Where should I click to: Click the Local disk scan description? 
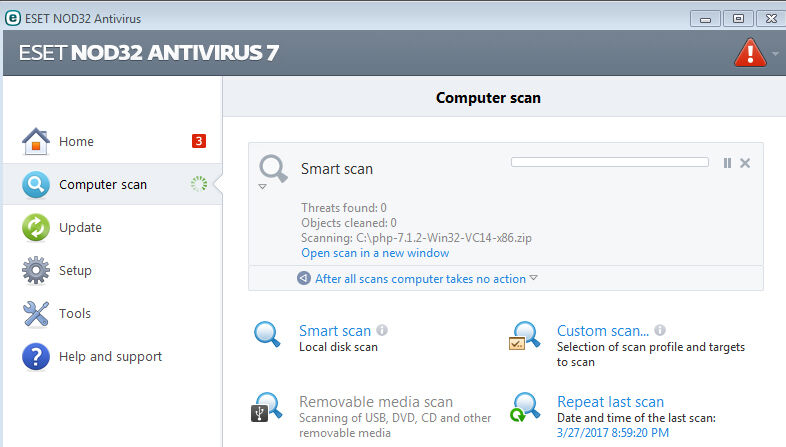[x=338, y=347]
